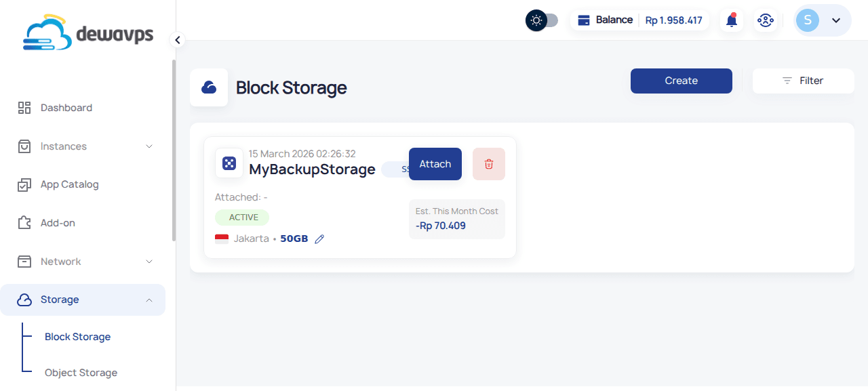Viewport: 868px width, 391px height.
Task: Click the Network sidebar icon
Action: coord(24,261)
